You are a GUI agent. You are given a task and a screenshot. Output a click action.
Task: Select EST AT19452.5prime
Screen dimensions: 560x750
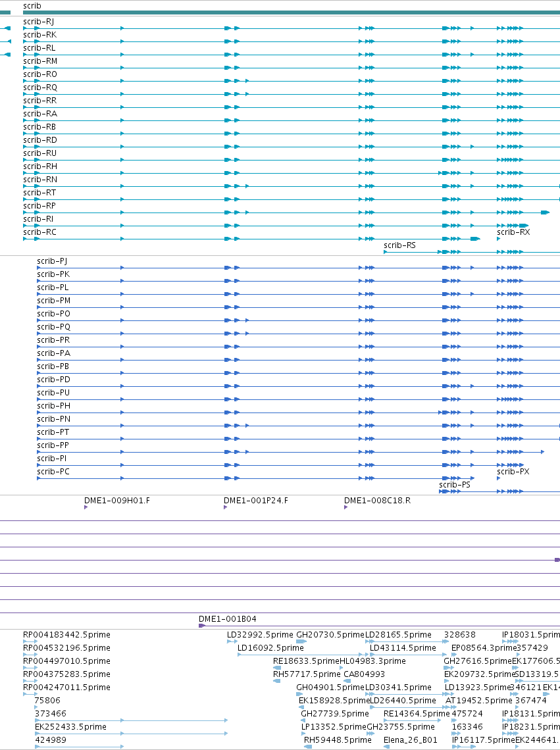tap(478, 700)
